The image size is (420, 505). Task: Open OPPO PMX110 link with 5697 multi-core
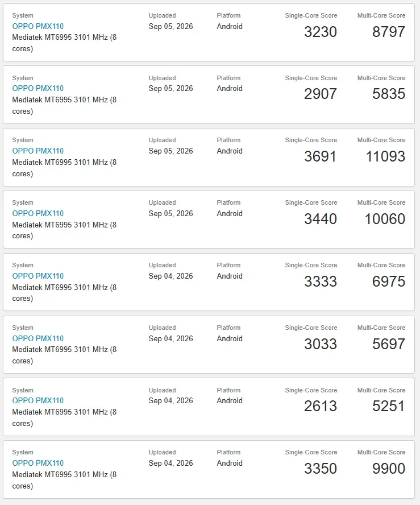(x=38, y=338)
